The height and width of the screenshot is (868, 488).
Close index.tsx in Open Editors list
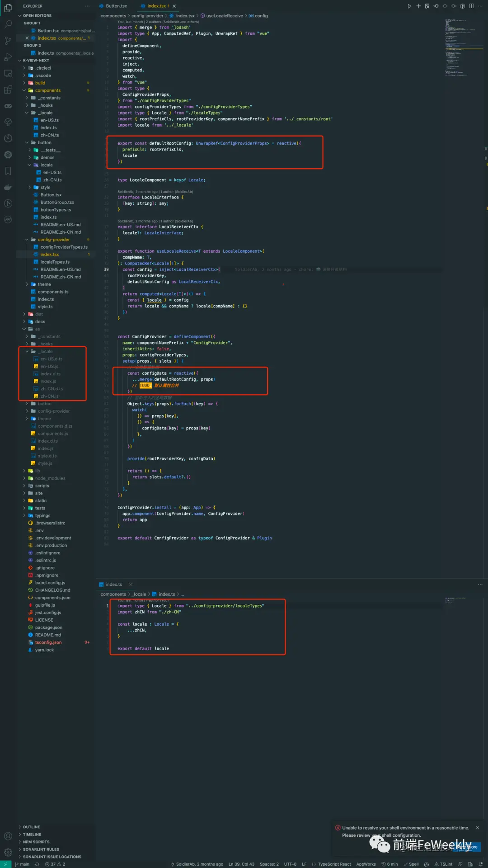tap(27, 38)
